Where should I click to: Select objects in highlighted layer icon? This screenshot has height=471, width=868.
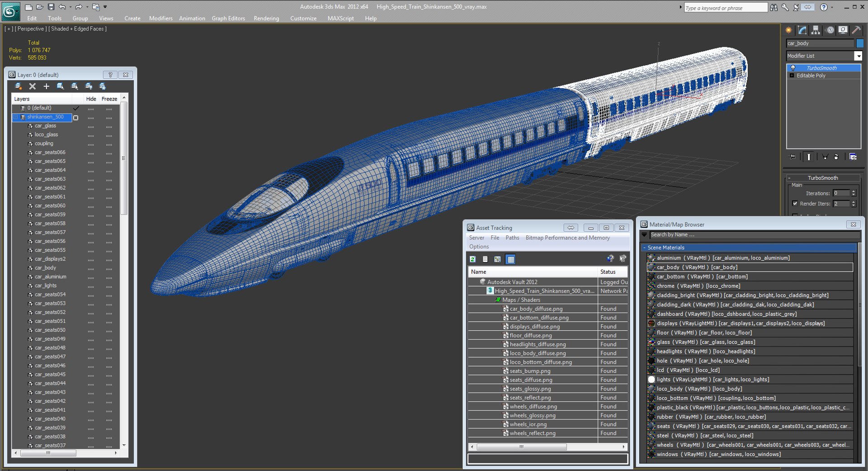coord(60,86)
